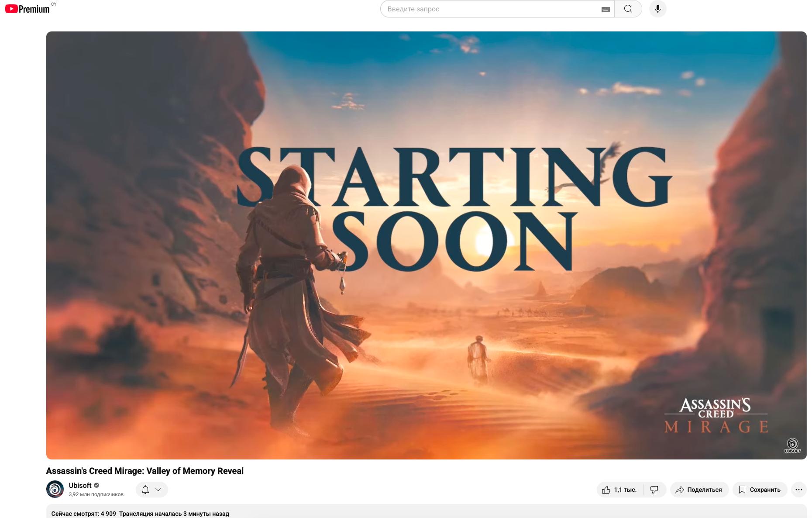This screenshot has width=812, height=518.
Task: Open the Ubisoft channel avatar
Action: 55,489
